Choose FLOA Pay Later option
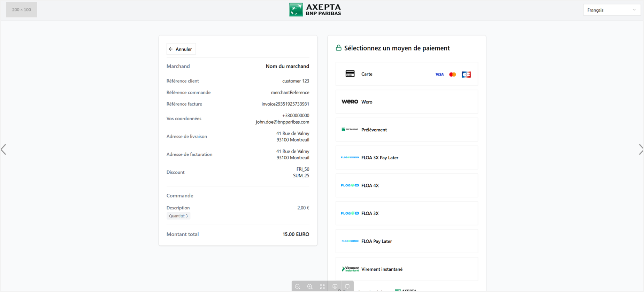This screenshot has height=292, width=644. 406,241
